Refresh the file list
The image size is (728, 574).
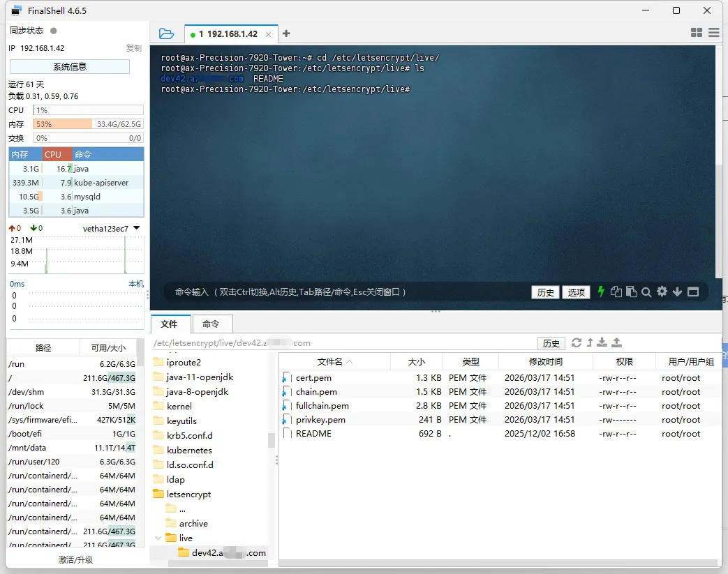coord(576,342)
